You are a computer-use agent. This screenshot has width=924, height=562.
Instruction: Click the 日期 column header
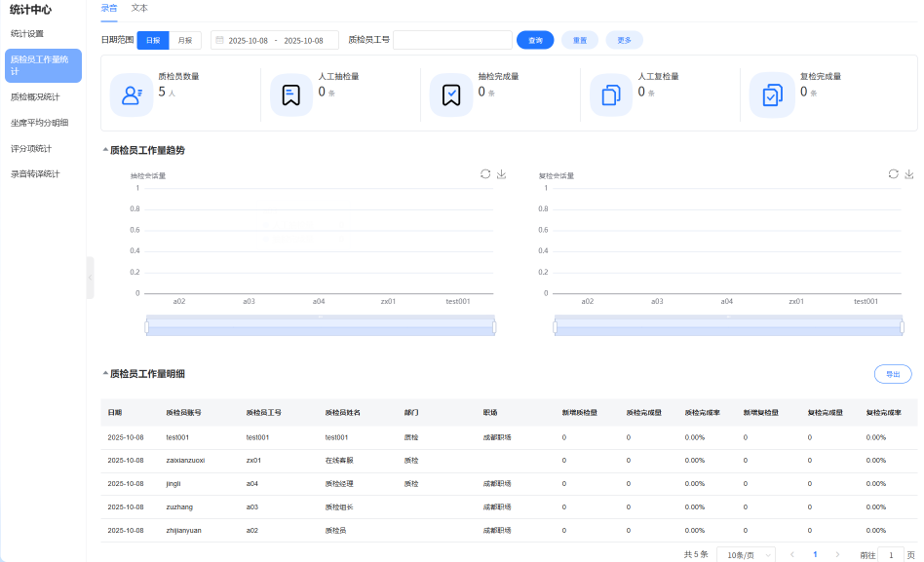tap(115, 412)
